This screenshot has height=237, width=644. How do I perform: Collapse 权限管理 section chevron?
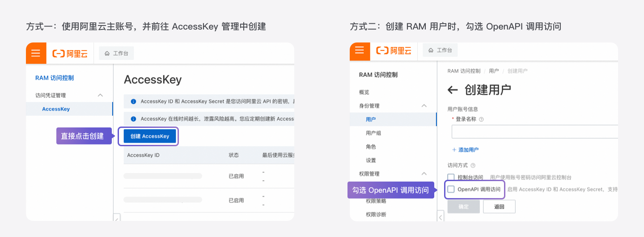point(424,174)
